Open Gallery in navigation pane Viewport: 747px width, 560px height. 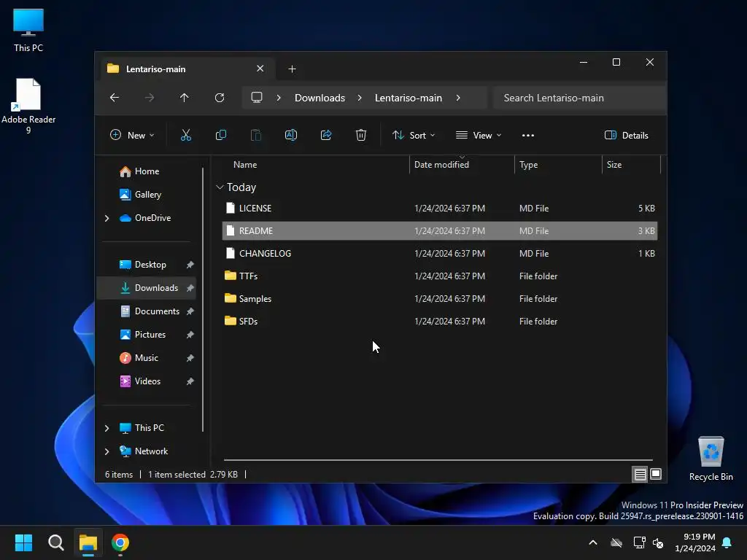coord(147,194)
